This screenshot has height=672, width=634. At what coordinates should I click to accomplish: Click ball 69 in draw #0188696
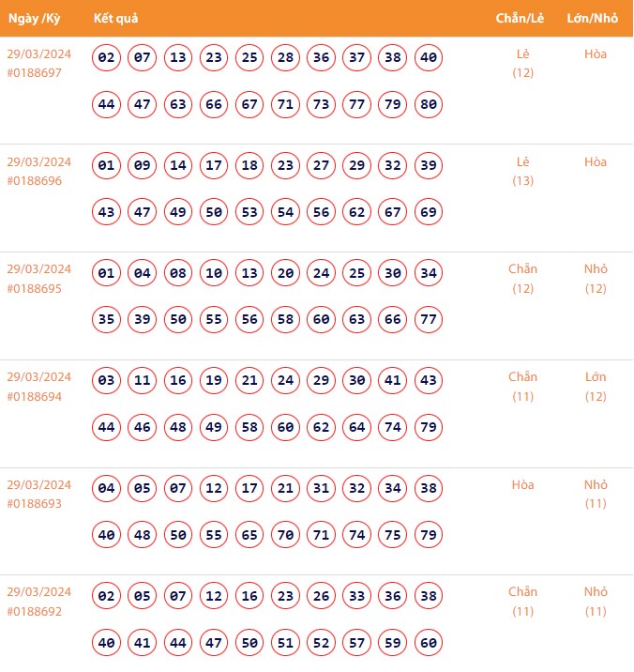pos(429,212)
